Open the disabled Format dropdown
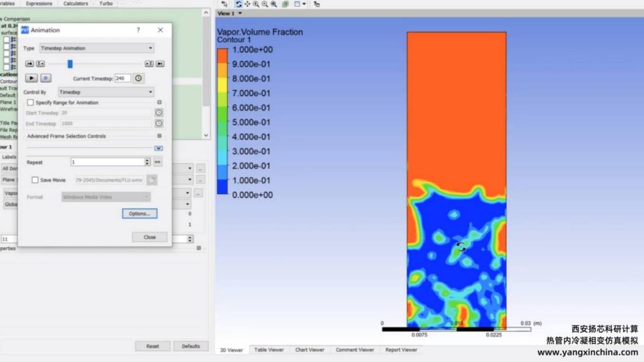Screen dimensions: 644x362 coord(106,197)
